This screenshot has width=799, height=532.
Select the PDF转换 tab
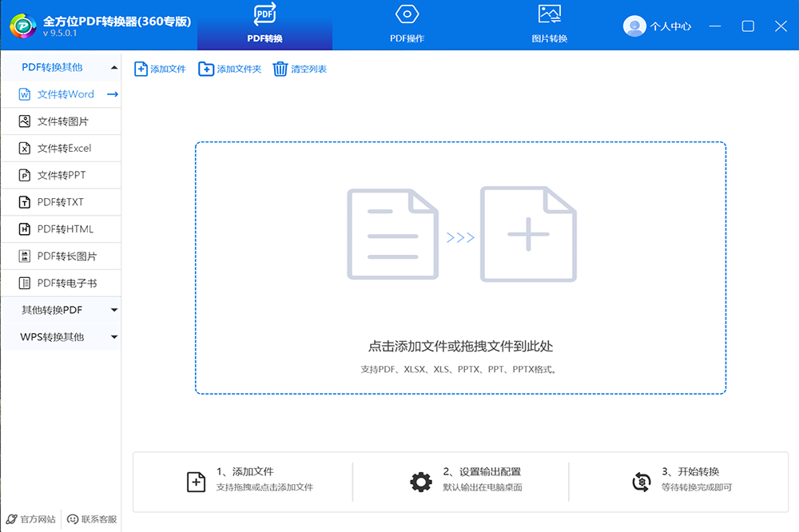point(264,25)
